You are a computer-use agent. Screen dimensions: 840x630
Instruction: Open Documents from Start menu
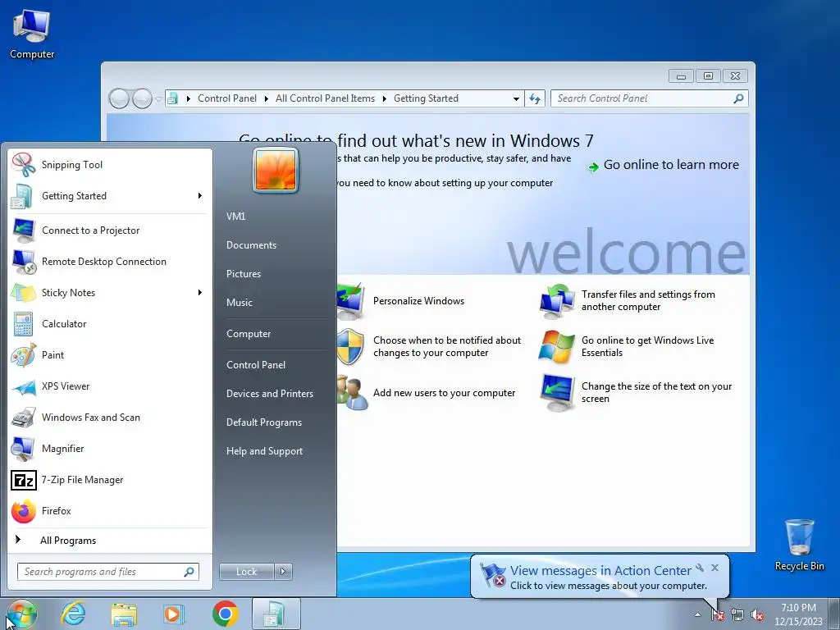click(x=251, y=245)
